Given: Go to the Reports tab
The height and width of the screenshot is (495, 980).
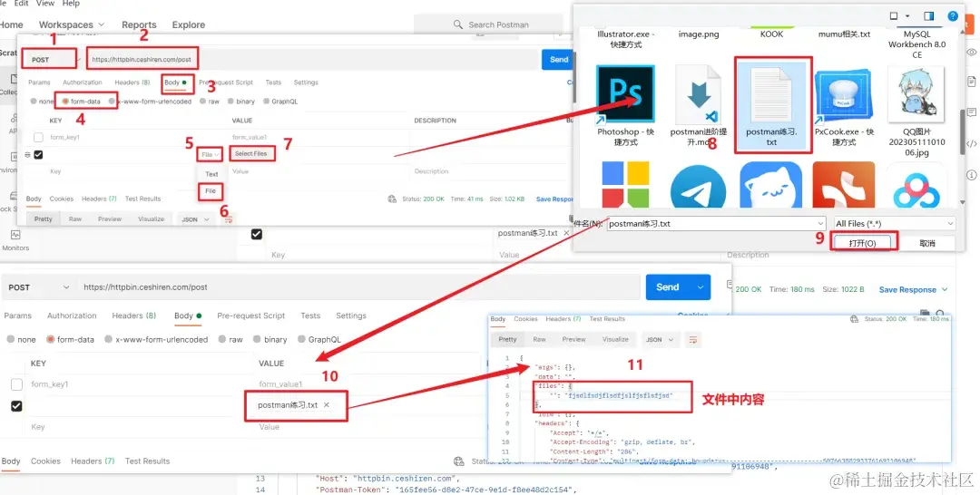Looking at the screenshot, I should (139, 25).
